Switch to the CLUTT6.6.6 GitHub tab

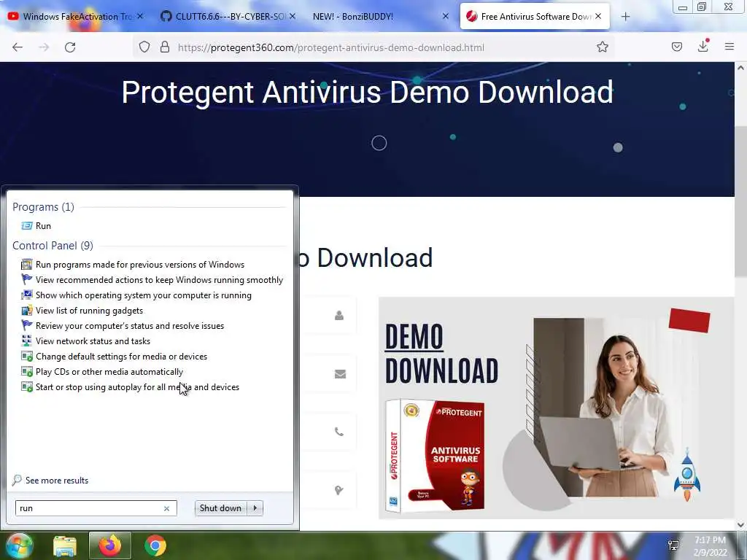[x=228, y=17]
